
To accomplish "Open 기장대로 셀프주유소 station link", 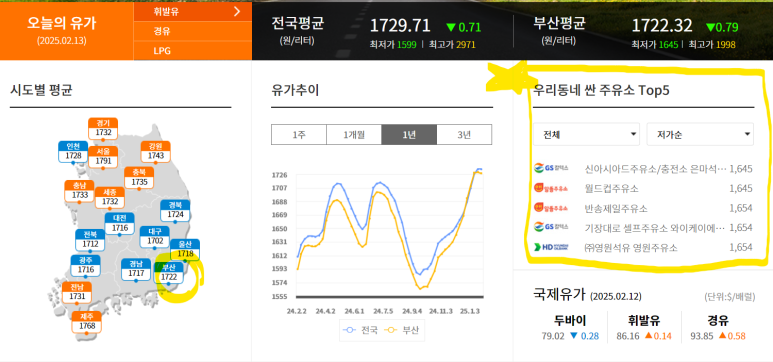I will (655, 228).
